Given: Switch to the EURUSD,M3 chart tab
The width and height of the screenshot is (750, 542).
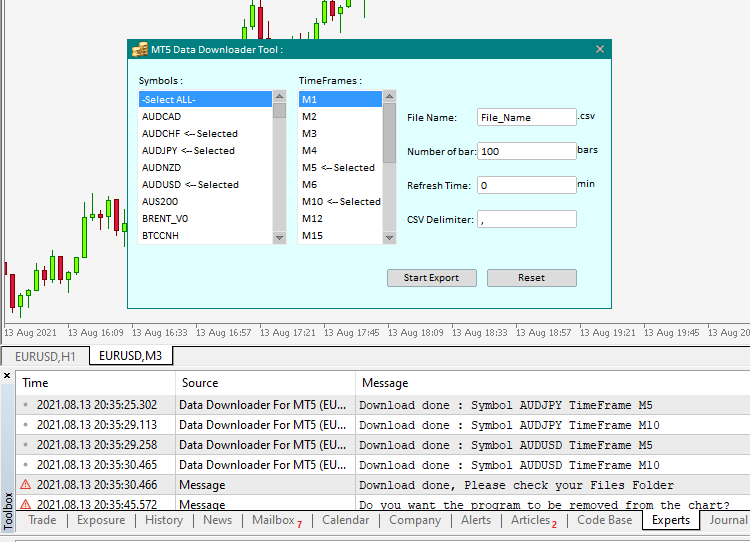Looking at the screenshot, I should (x=131, y=356).
